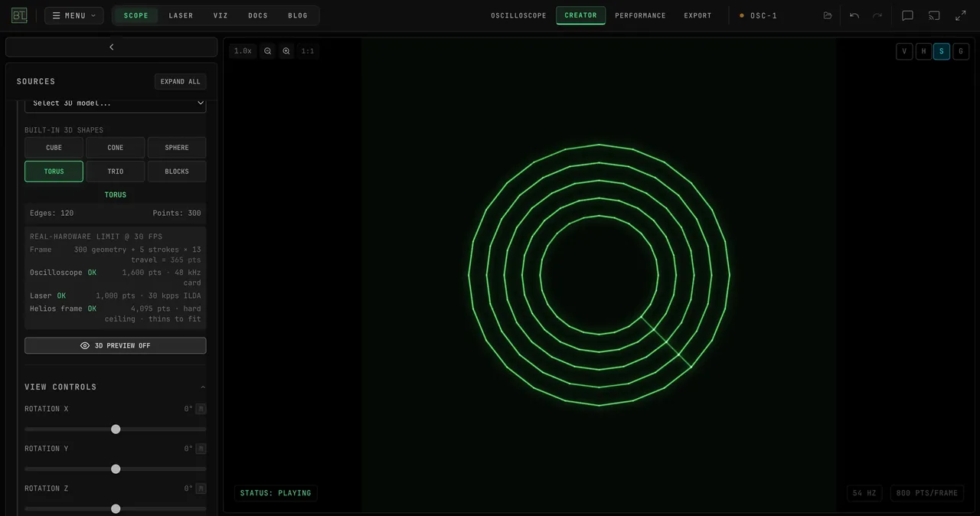Click the Helios frame OK status row
The width and height of the screenshot is (980, 516).
[116, 314]
